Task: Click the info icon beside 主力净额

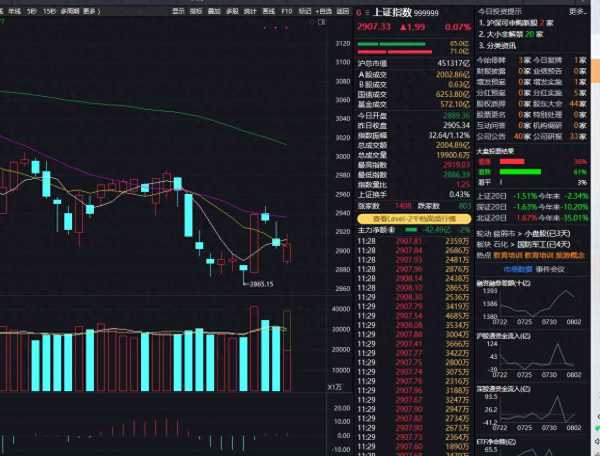Action: (x=391, y=230)
